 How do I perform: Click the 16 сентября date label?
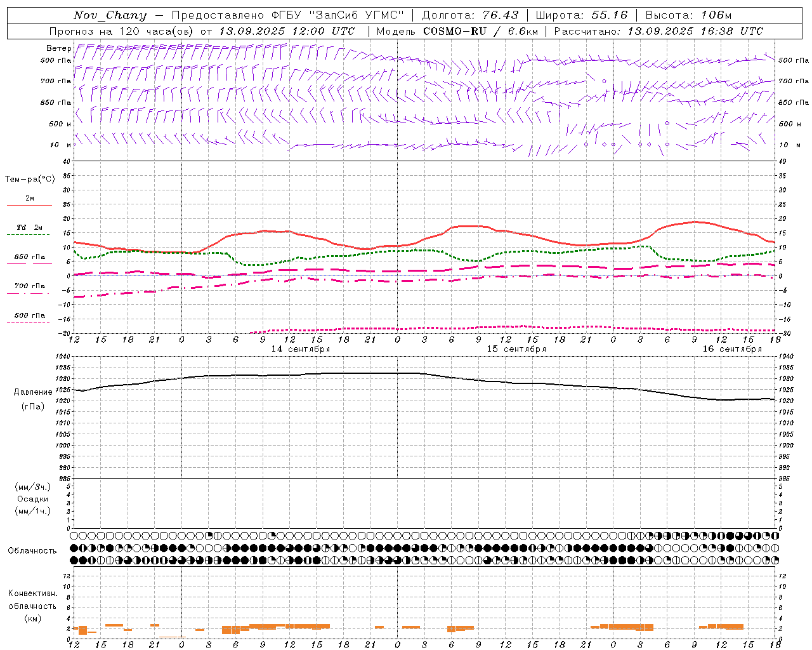point(732,349)
